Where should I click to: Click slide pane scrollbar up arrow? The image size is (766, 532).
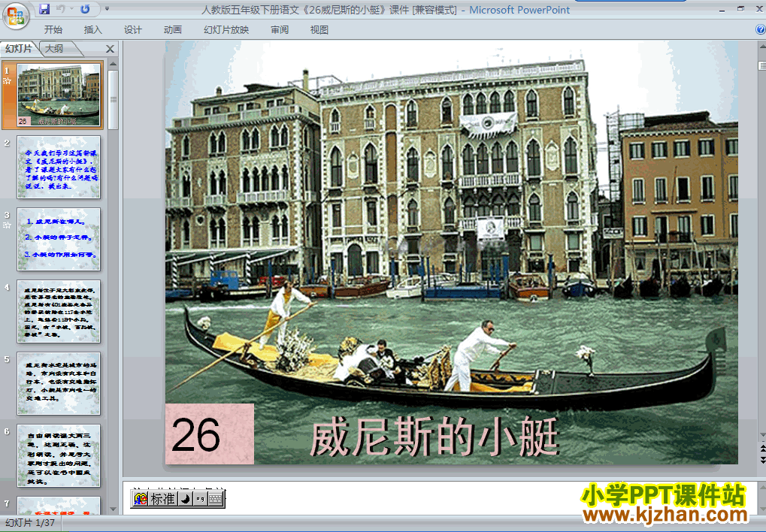(x=114, y=64)
